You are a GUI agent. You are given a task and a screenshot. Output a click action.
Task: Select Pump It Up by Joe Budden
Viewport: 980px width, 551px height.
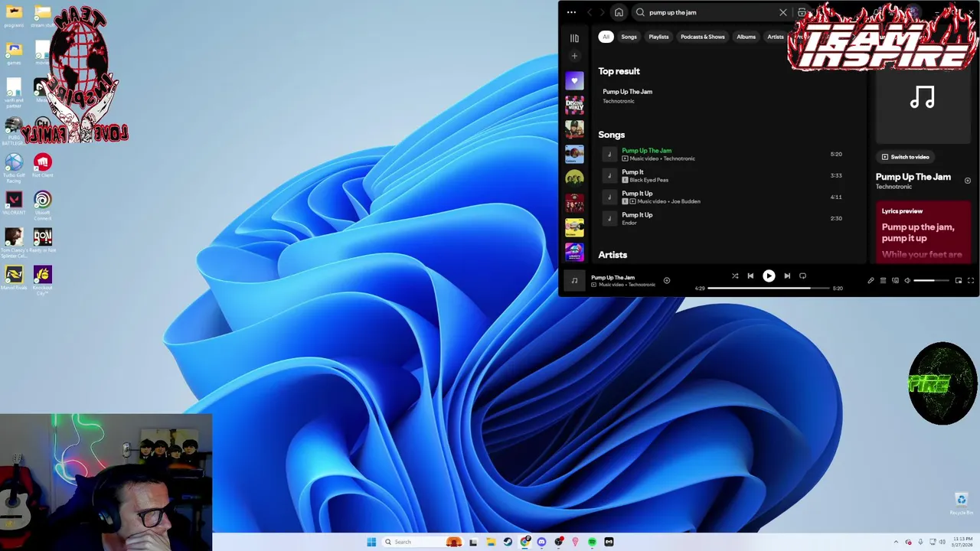723,197
